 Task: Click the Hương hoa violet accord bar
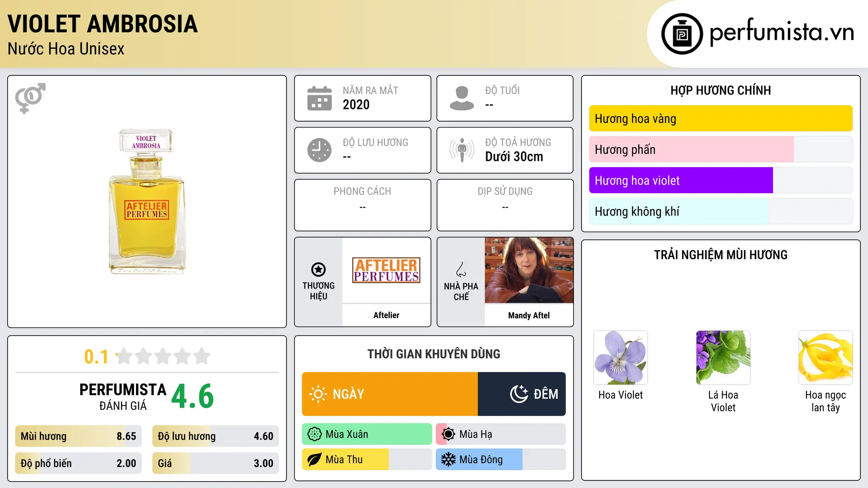pyautogui.click(x=721, y=180)
